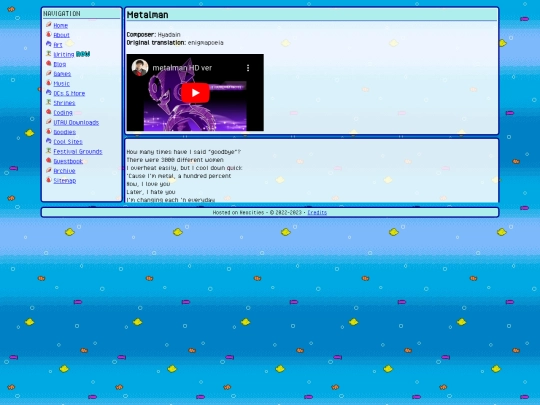
Task: Click the Metalman page heading
Action: tap(148, 15)
